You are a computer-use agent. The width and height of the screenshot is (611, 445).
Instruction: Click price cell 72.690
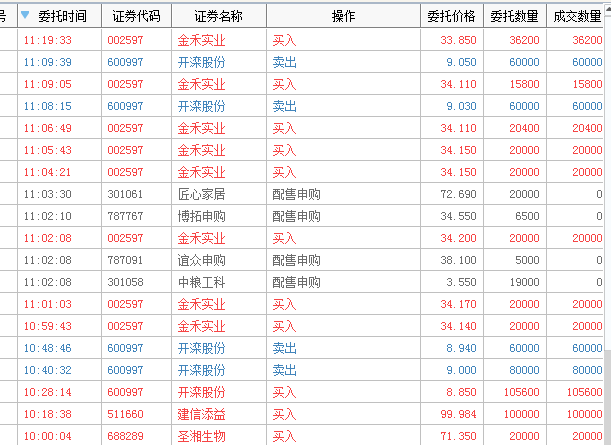tap(458, 194)
